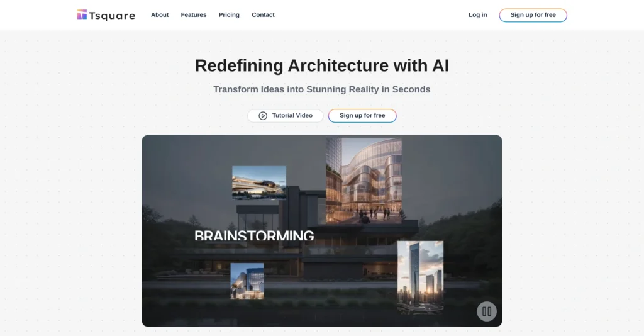Image resolution: width=644 pixels, height=336 pixels.
Task: Select the curved glass building thumbnail
Action: pyautogui.click(x=364, y=181)
